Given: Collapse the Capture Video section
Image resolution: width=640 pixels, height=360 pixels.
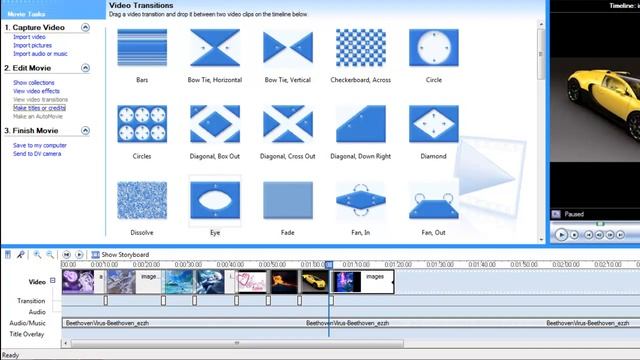Looking at the screenshot, I should pos(85,27).
